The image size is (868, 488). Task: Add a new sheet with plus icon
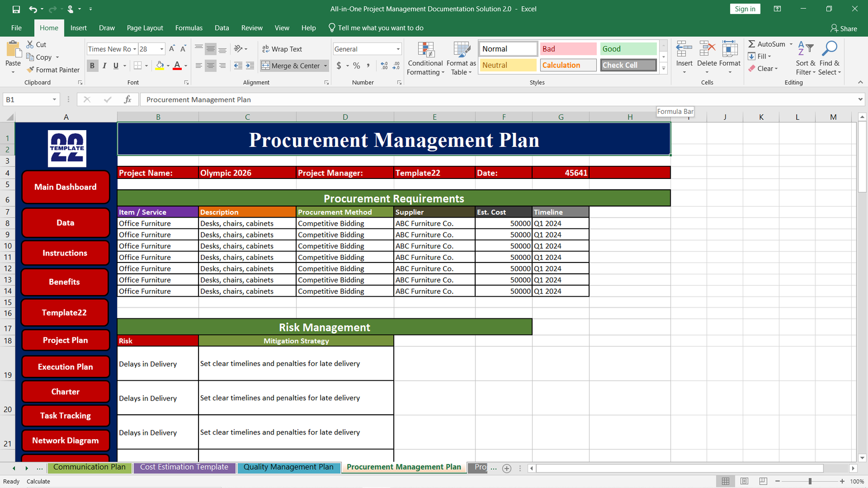tap(507, 468)
